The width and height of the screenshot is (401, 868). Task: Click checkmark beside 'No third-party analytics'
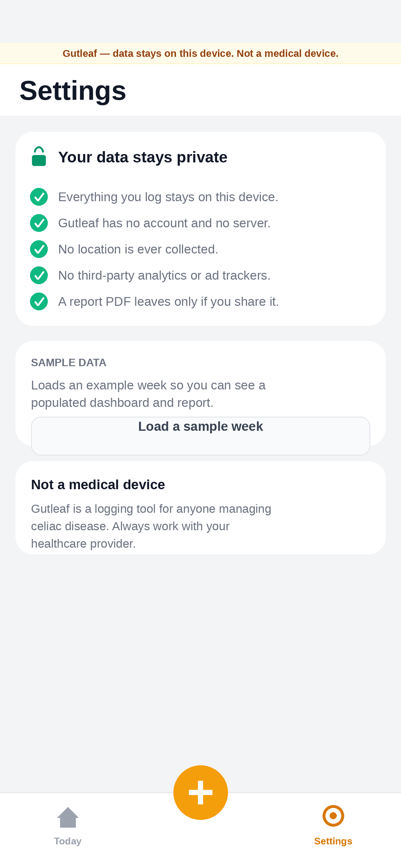coord(39,275)
